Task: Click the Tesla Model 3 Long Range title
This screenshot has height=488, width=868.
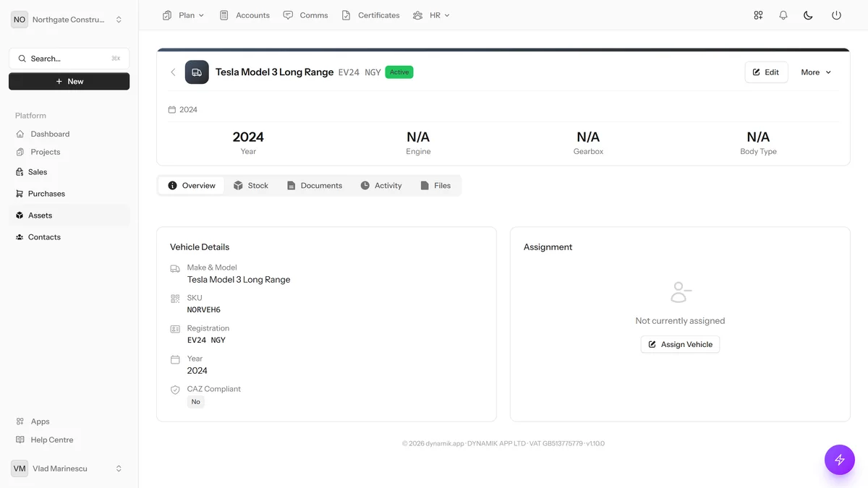Action: 275,72
